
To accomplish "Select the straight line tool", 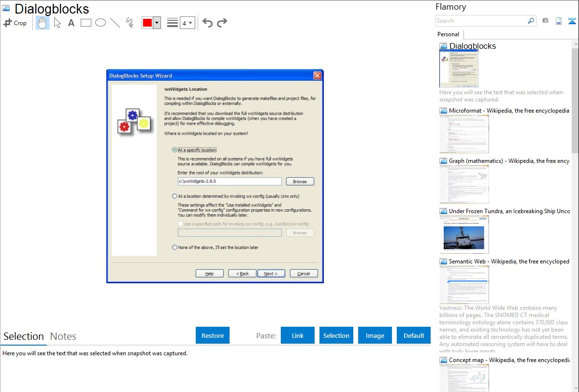I will point(115,23).
